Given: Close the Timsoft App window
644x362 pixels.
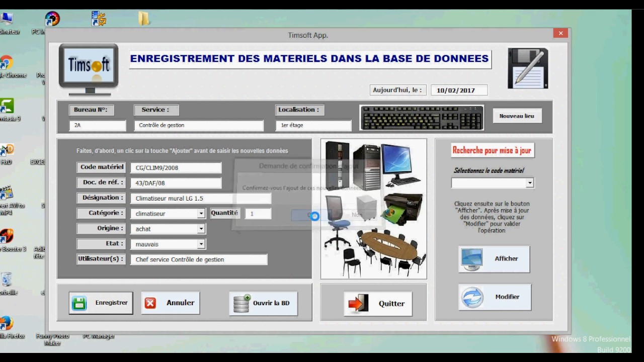Looking at the screenshot, I should click(560, 34).
